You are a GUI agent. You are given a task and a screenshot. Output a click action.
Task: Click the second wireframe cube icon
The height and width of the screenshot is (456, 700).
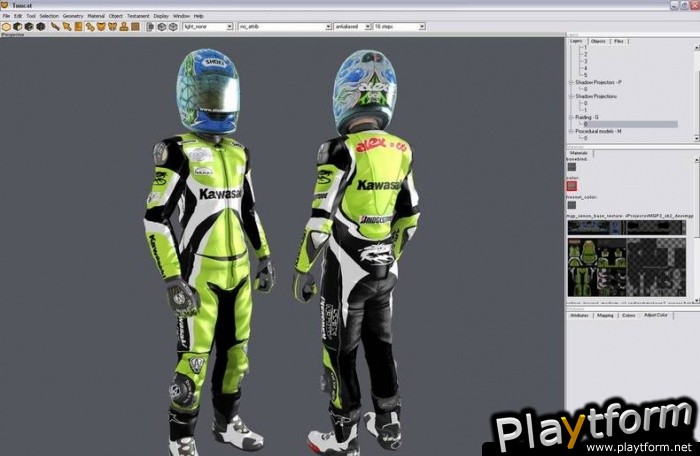click(x=173, y=27)
